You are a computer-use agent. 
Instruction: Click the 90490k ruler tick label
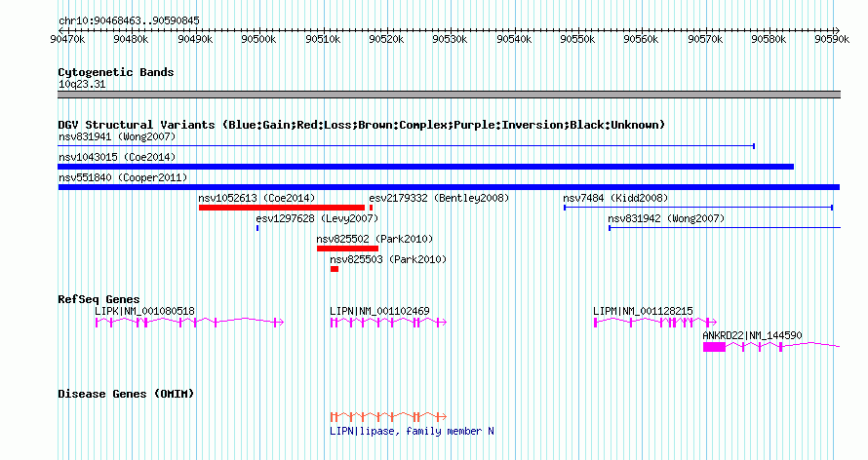tap(195, 39)
